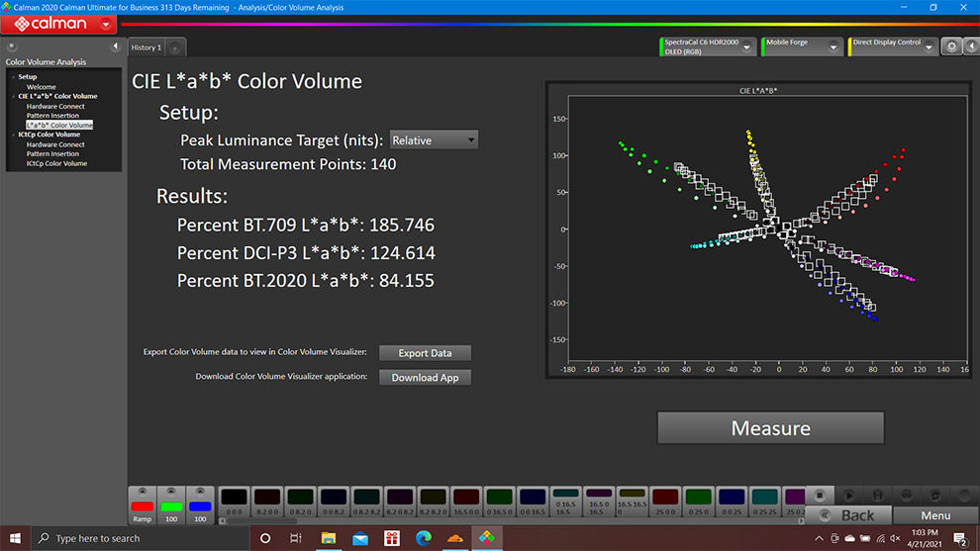Image resolution: width=980 pixels, height=551 pixels.
Task: Open File Explorer from the taskbar
Action: [328, 538]
